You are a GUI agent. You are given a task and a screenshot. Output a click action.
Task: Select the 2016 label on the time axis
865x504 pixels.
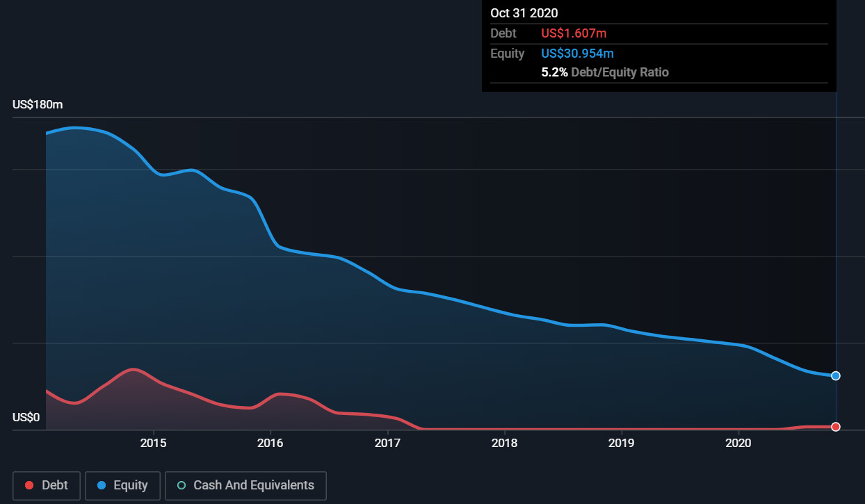click(270, 443)
